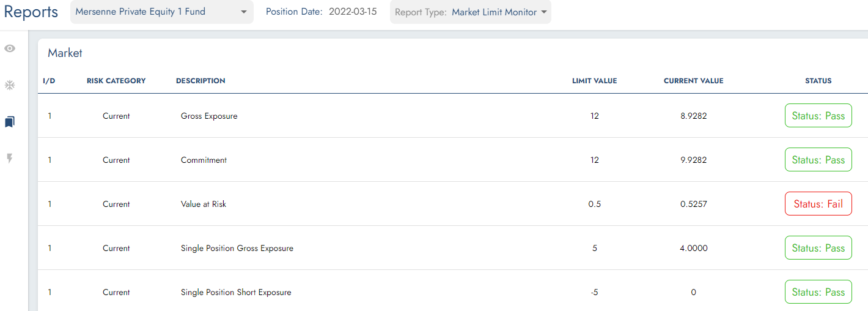
Task: Select the Commitment description
Action: [204, 160]
